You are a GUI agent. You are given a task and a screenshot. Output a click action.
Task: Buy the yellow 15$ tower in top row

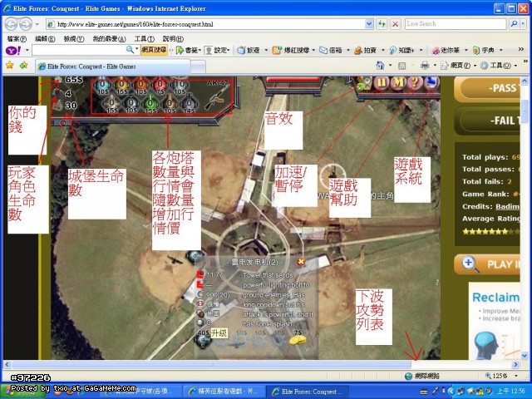coord(121,86)
